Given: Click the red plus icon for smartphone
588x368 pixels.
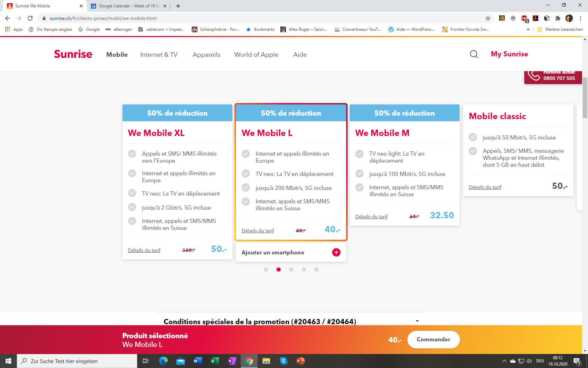Looking at the screenshot, I should point(336,252).
